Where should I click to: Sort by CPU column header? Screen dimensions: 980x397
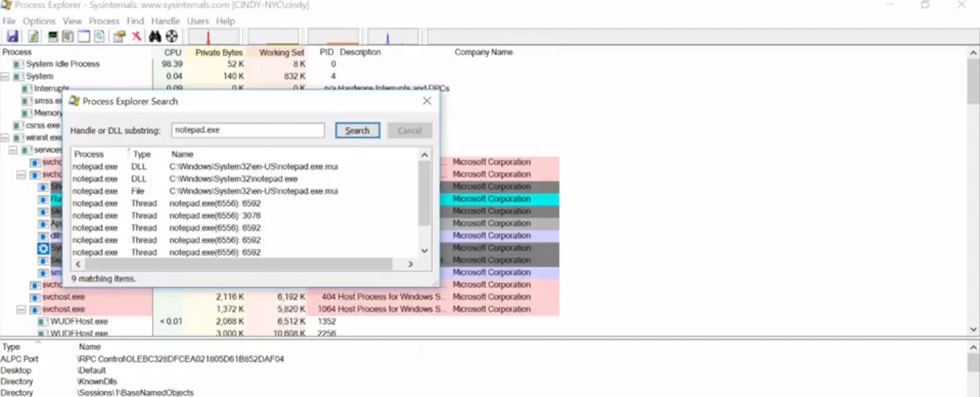173,52
